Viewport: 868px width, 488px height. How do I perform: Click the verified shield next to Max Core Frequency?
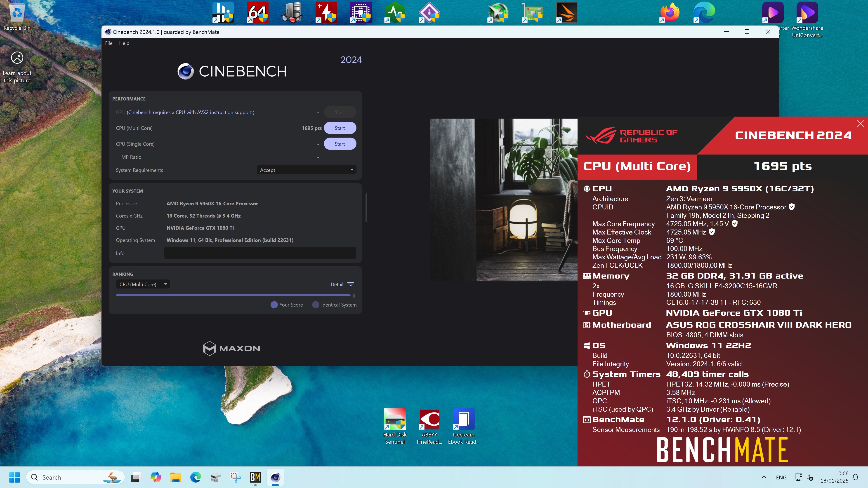(735, 224)
